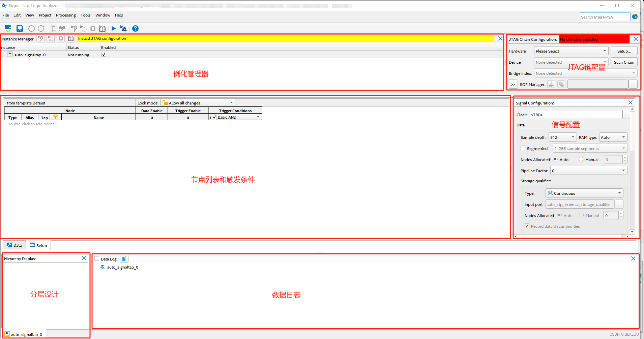Screen dimensions: 644x339
Task: Open JTAG hardware Setup dialog
Action: pyautogui.click(x=623, y=51)
